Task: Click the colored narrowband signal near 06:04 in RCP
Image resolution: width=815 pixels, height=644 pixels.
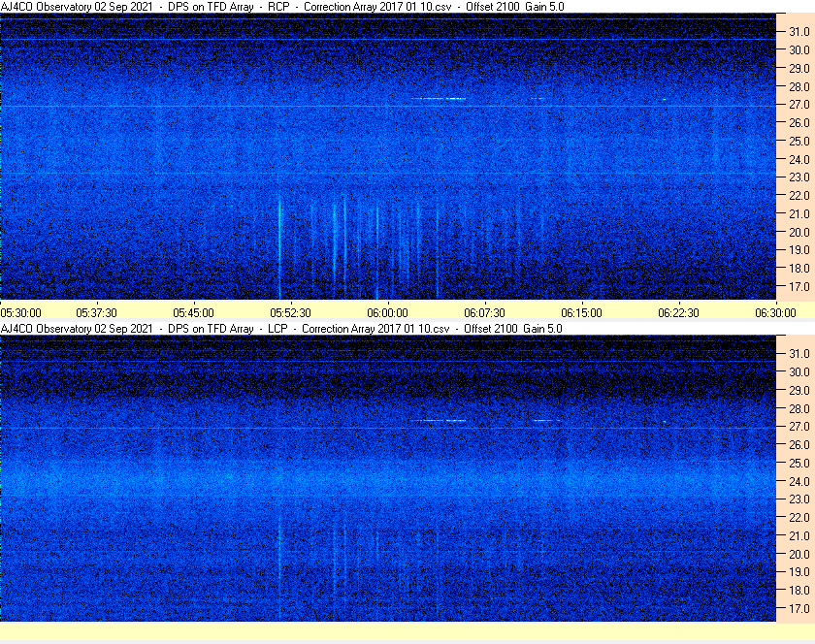Action: (x=439, y=98)
